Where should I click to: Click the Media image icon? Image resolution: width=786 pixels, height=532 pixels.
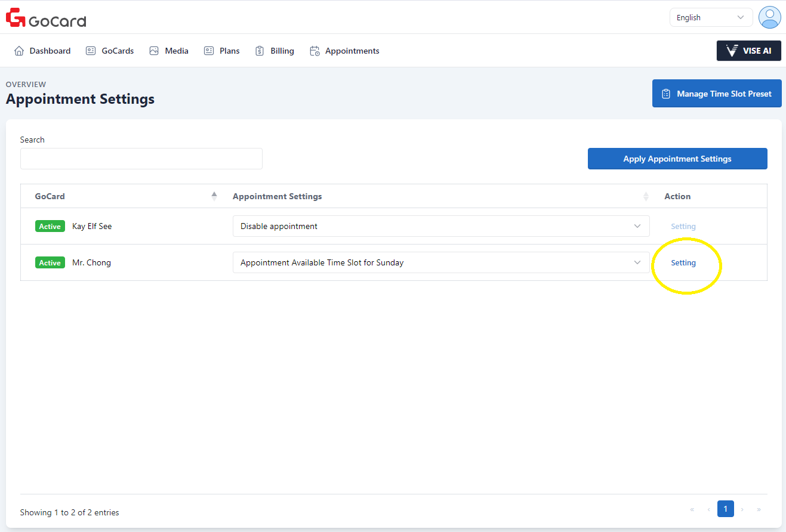point(154,51)
